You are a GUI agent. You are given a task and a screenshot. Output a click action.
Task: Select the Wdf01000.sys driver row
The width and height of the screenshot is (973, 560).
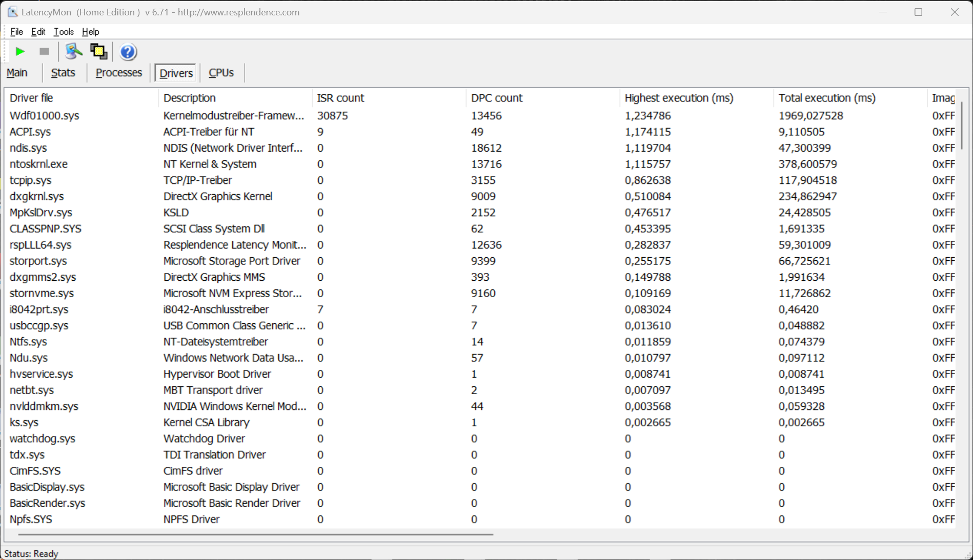click(x=480, y=116)
